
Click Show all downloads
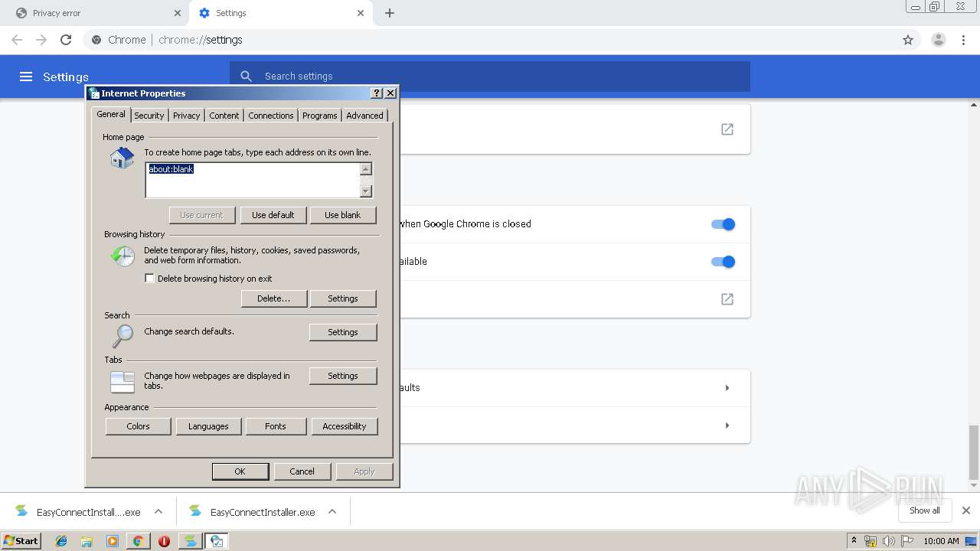coord(925,510)
